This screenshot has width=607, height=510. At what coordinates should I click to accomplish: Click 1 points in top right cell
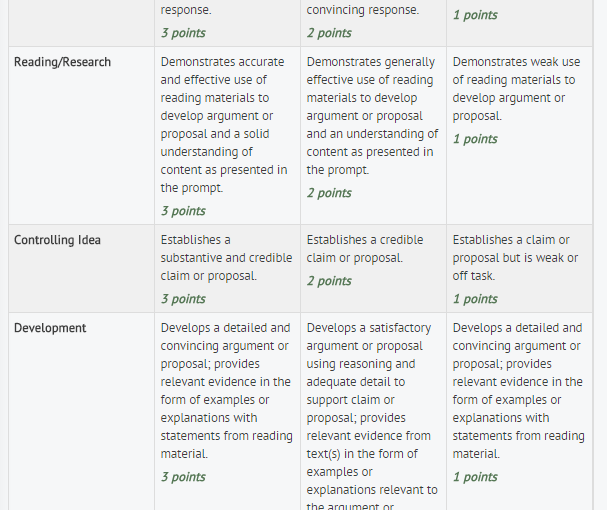pyautogui.click(x=475, y=15)
